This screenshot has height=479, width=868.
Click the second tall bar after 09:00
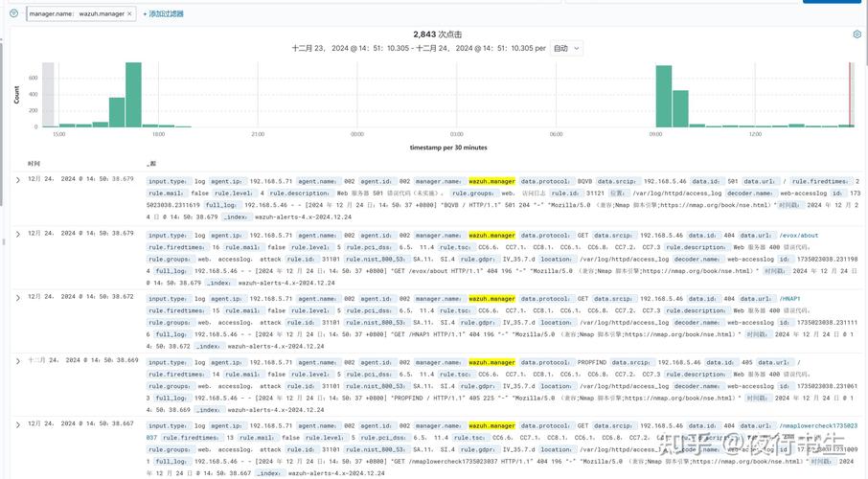(680, 108)
